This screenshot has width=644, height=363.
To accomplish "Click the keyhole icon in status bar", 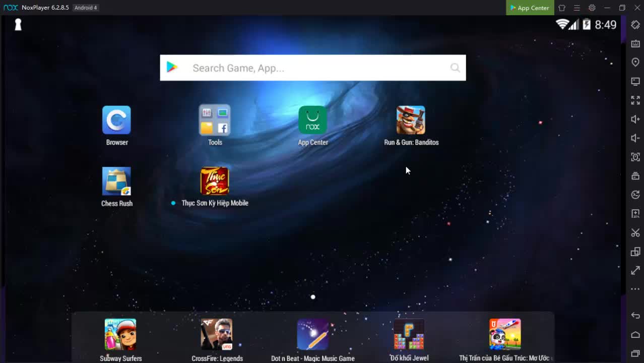I will point(18,25).
